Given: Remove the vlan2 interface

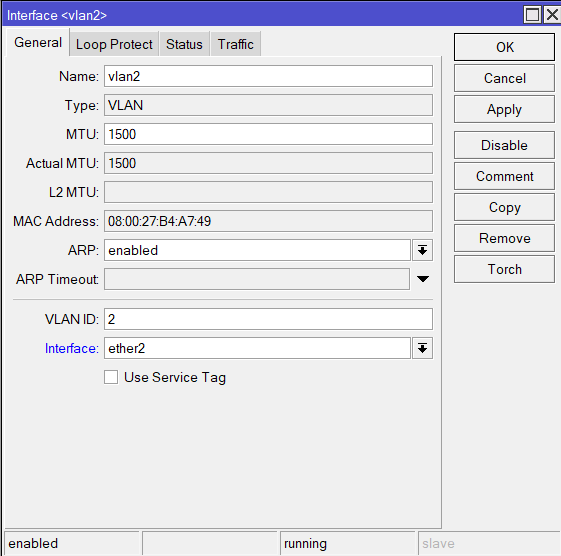Looking at the screenshot, I should 504,238.
